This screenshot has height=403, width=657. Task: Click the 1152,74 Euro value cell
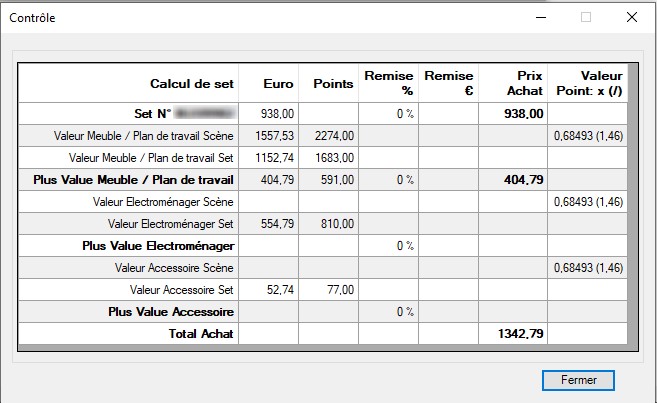click(268, 157)
